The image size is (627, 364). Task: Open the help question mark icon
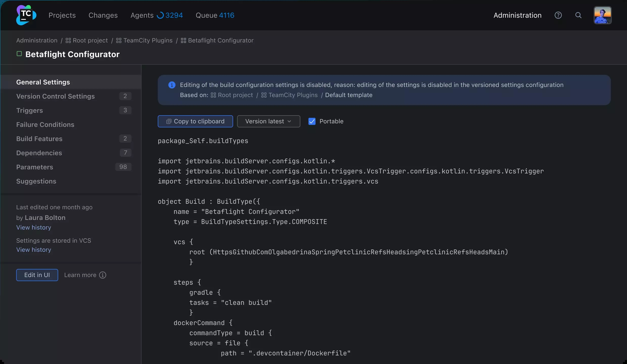558,15
